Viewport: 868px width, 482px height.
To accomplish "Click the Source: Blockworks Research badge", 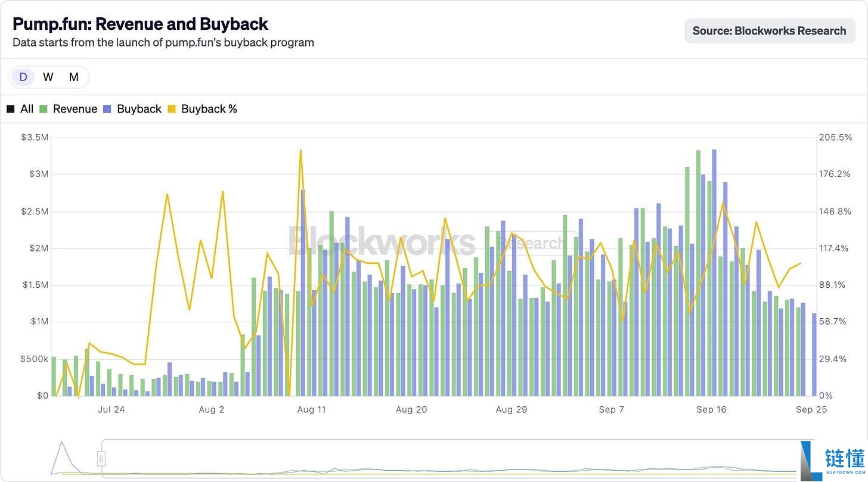I will pyautogui.click(x=770, y=31).
